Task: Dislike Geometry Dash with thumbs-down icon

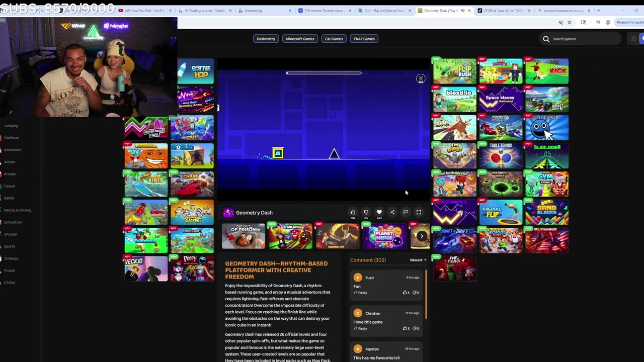Action: (x=366, y=212)
